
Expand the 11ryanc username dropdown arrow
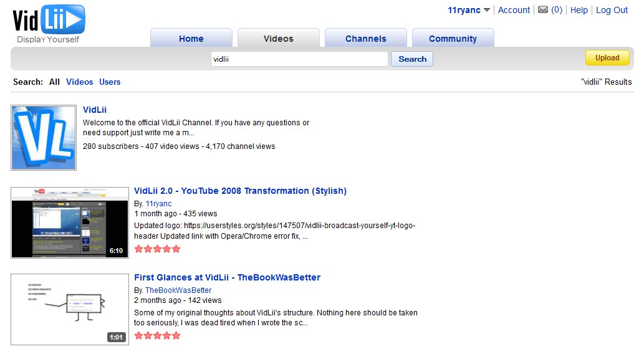[x=487, y=10]
